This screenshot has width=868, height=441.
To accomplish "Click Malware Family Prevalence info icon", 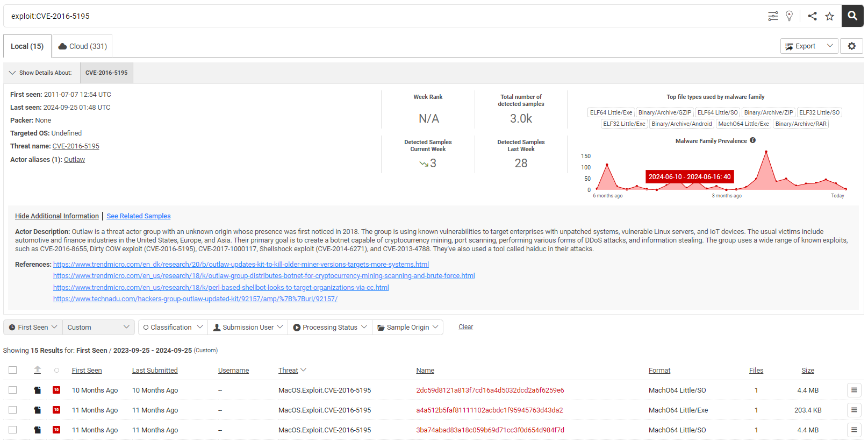I will [753, 140].
